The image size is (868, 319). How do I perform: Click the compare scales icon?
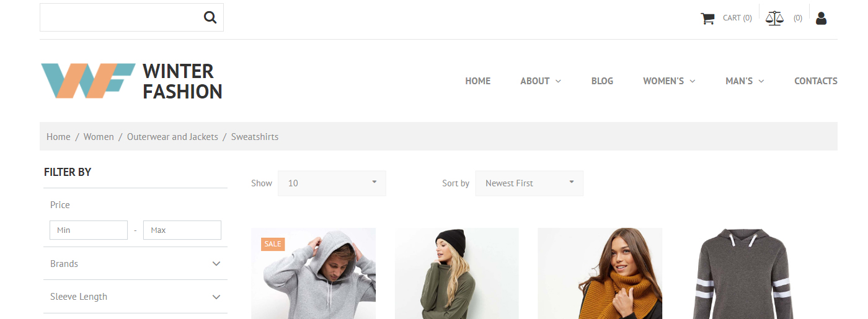coord(774,18)
